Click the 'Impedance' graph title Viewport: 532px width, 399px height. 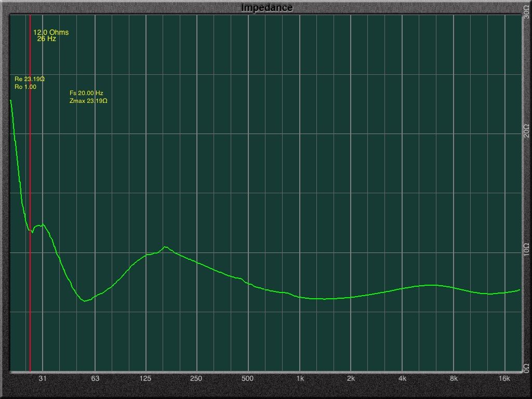click(x=267, y=7)
